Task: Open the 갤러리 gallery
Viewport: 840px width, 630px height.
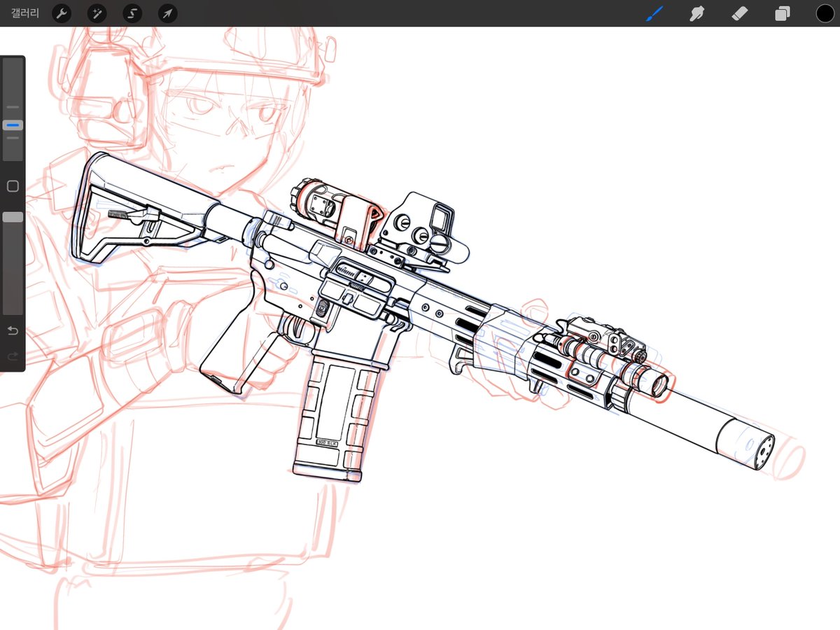Action: click(x=24, y=13)
